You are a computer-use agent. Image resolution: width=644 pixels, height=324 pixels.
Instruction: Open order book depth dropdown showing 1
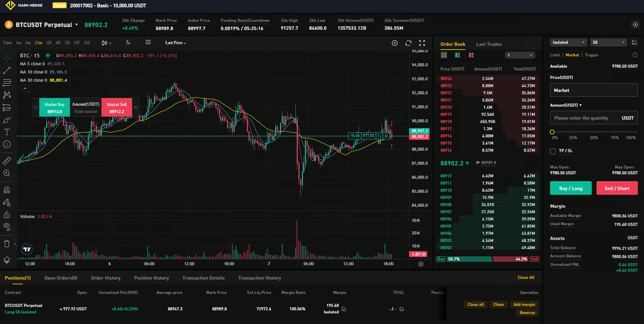[520, 55]
